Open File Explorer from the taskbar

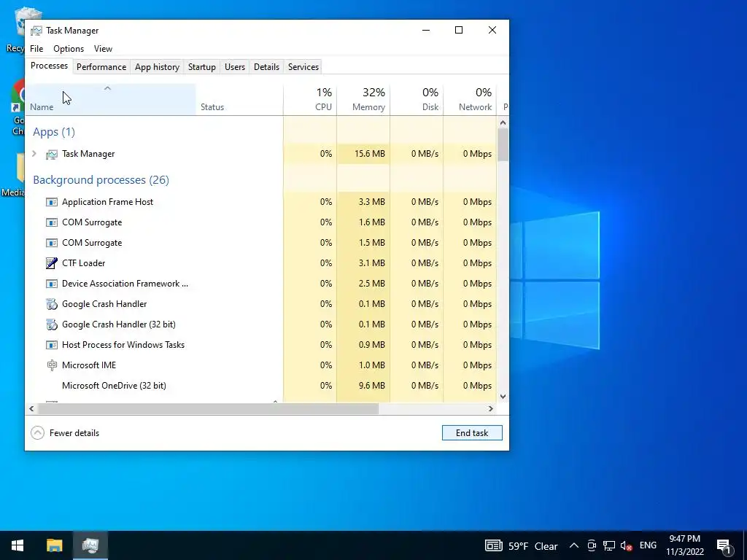54,545
